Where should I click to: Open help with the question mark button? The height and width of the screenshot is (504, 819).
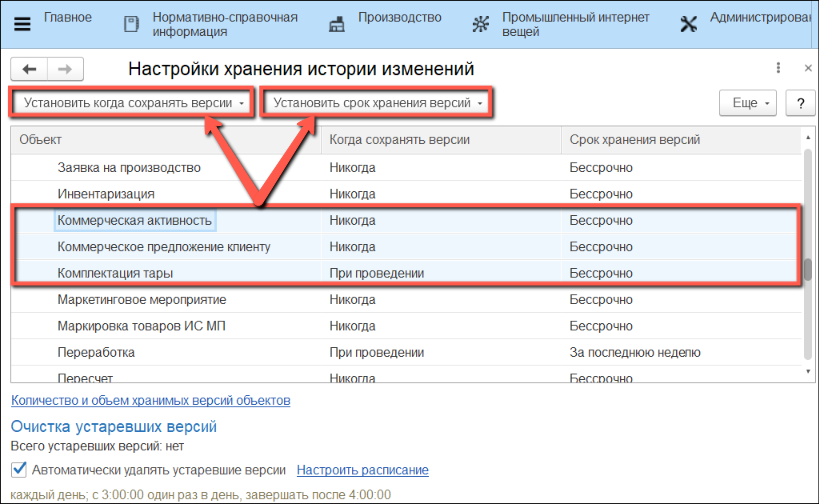coord(799,103)
